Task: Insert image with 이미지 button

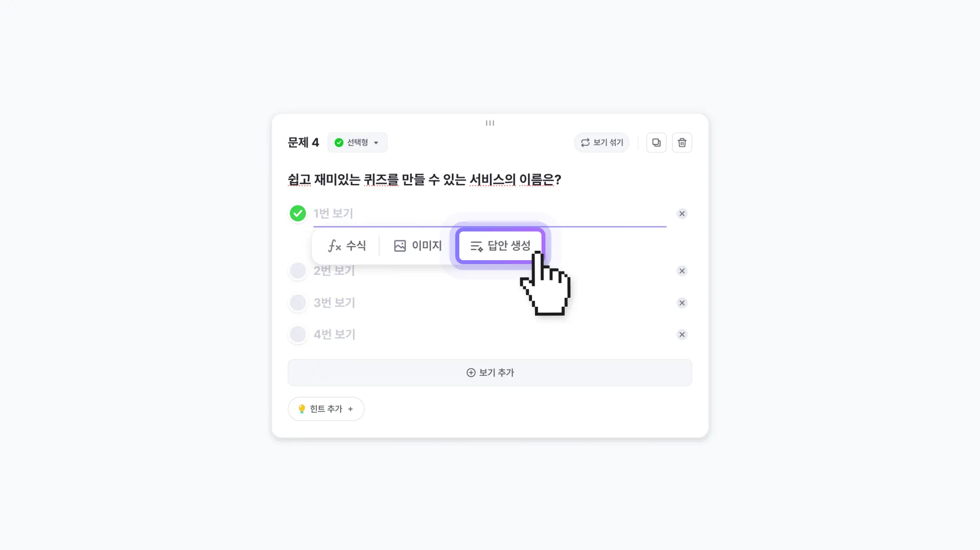Action: [x=418, y=246]
